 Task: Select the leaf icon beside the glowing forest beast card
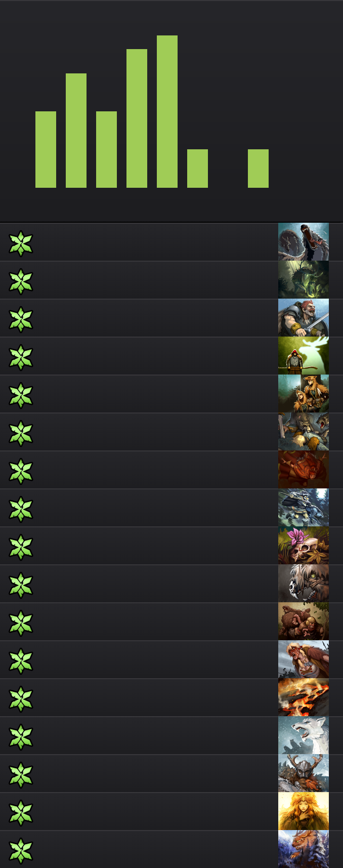click(21, 281)
